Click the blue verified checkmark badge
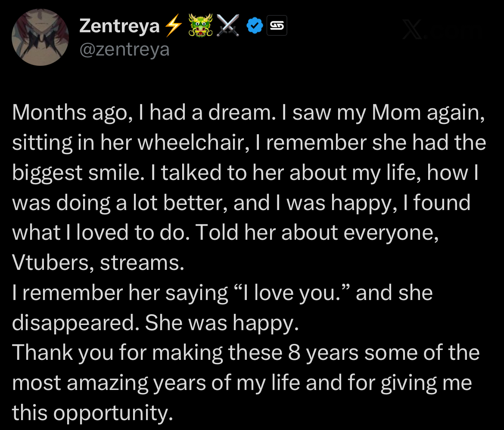 pyautogui.click(x=255, y=27)
